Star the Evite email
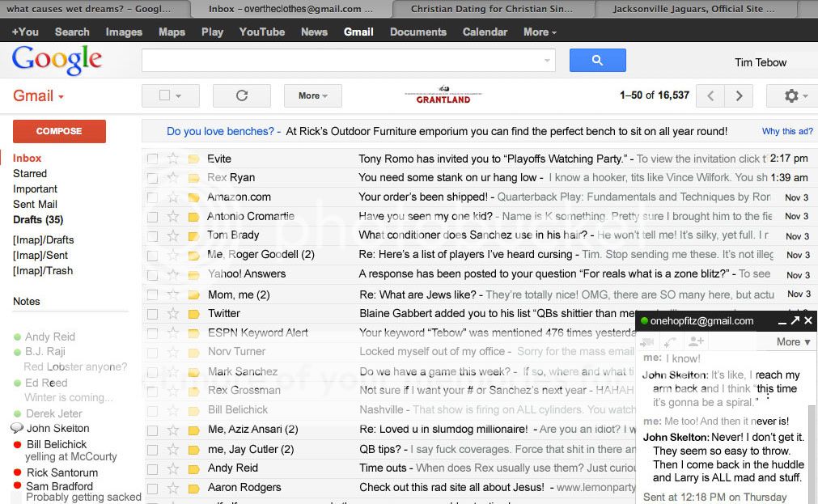Image resolution: width=818 pixels, height=504 pixels. pos(172,159)
